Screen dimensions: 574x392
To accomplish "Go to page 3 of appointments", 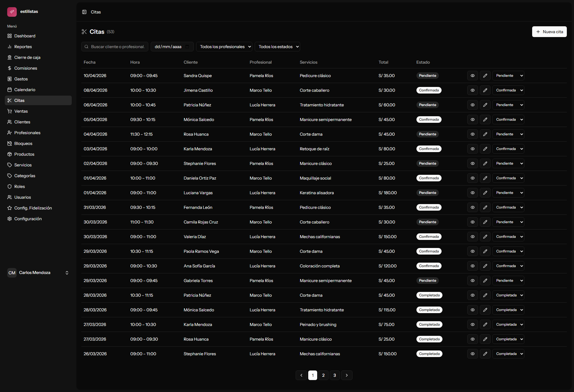I will [x=335, y=375].
